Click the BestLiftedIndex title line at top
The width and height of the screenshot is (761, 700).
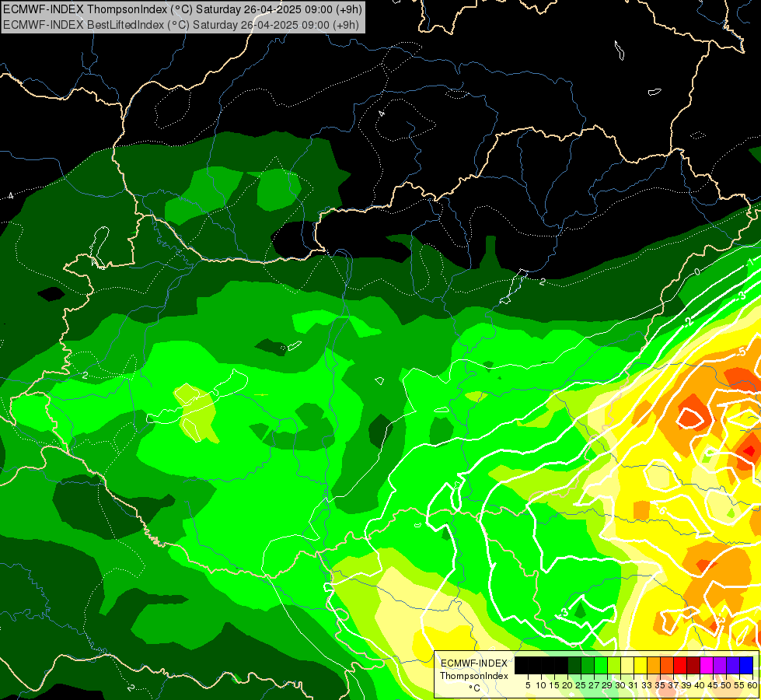click(x=181, y=24)
